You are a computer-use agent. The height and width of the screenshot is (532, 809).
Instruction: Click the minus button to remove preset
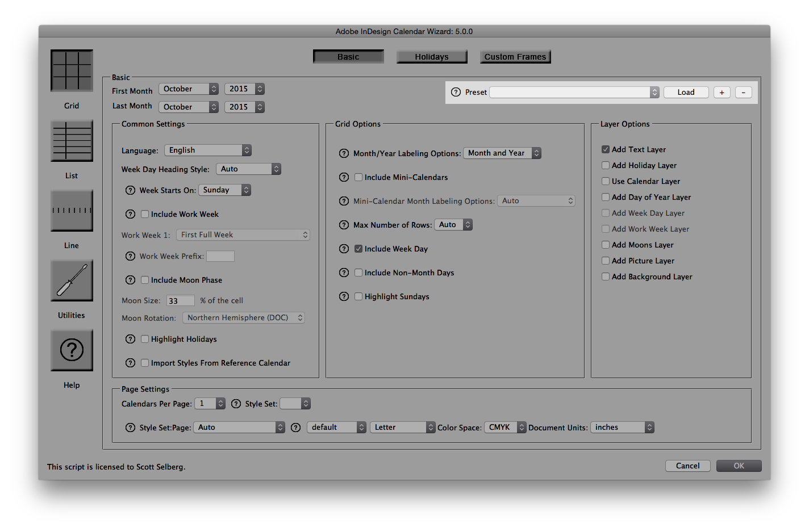744,92
